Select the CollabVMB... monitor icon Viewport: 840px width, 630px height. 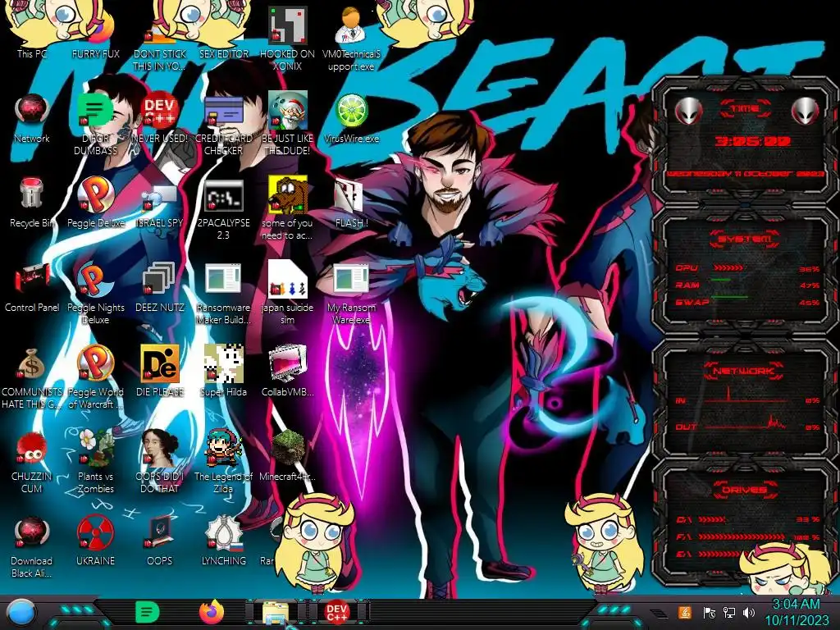click(287, 372)
